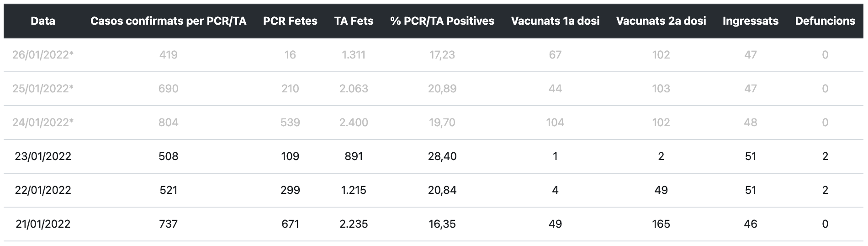This screenshot has width=868, height=246.
Task: Click PCR Fetes value 539
Action: (290, 123)
